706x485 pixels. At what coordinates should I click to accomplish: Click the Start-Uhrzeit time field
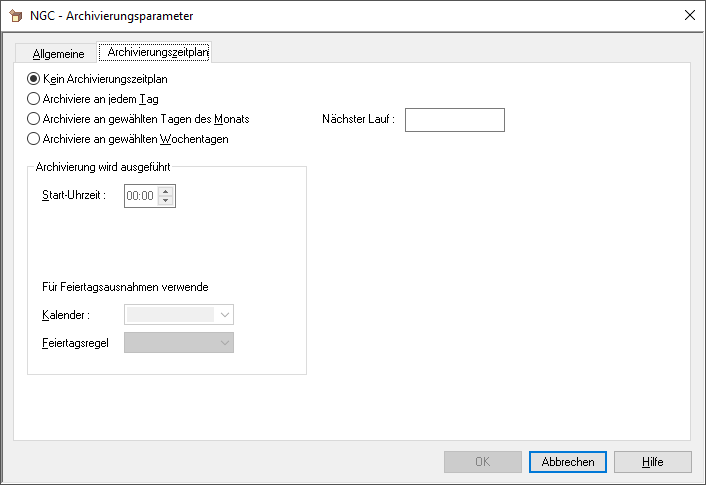point(140,196)
